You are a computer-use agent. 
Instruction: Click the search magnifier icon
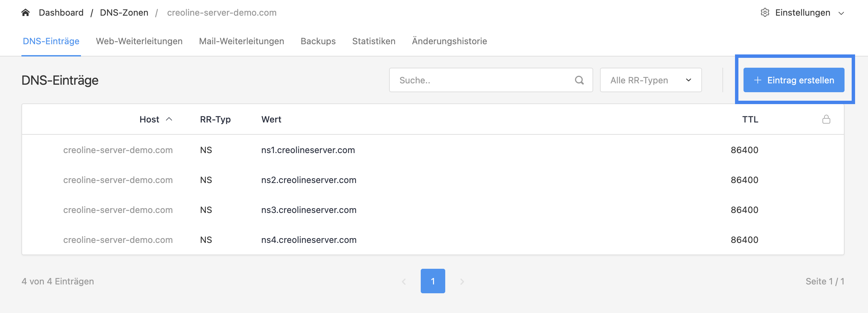pos(579,80)
